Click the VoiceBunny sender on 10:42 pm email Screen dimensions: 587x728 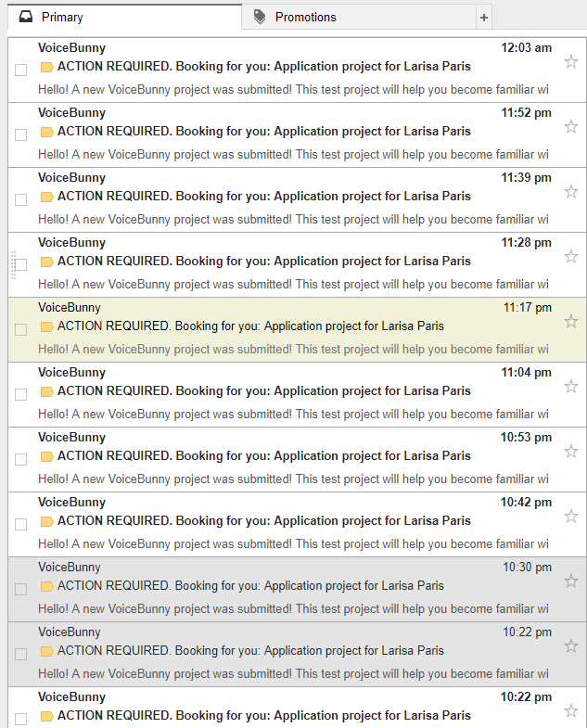pos(71,502)
